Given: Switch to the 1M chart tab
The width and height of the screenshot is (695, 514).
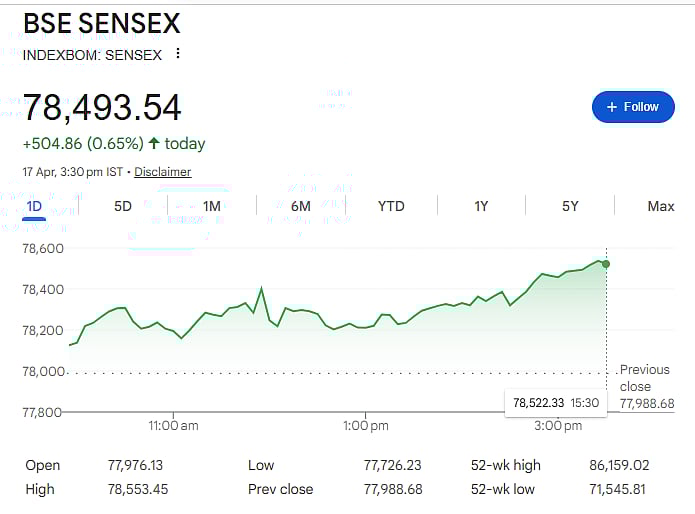Looking at the screenshot, I should pos(211,206).
